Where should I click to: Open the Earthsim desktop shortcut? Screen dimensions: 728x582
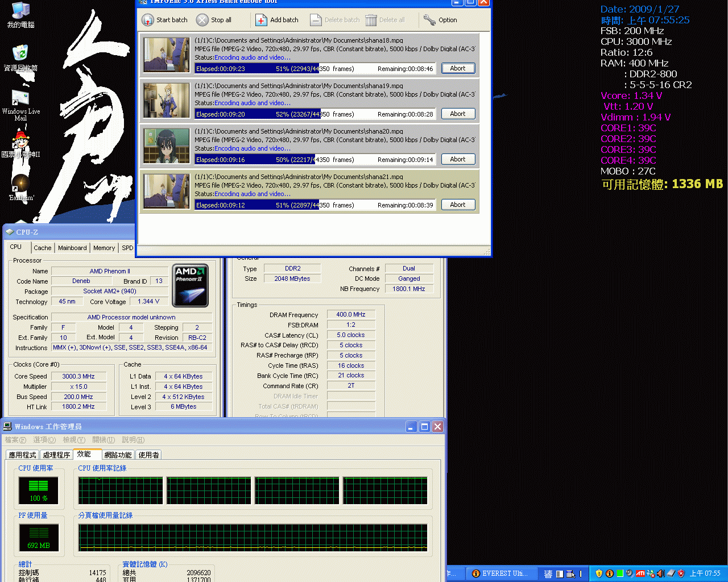tap(21, 188)
